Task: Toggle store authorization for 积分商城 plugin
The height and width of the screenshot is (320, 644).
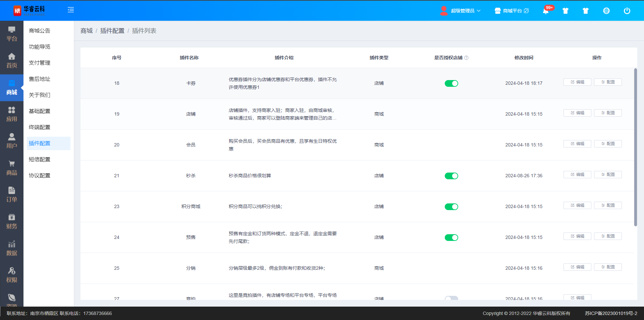Action: [451, 207]
